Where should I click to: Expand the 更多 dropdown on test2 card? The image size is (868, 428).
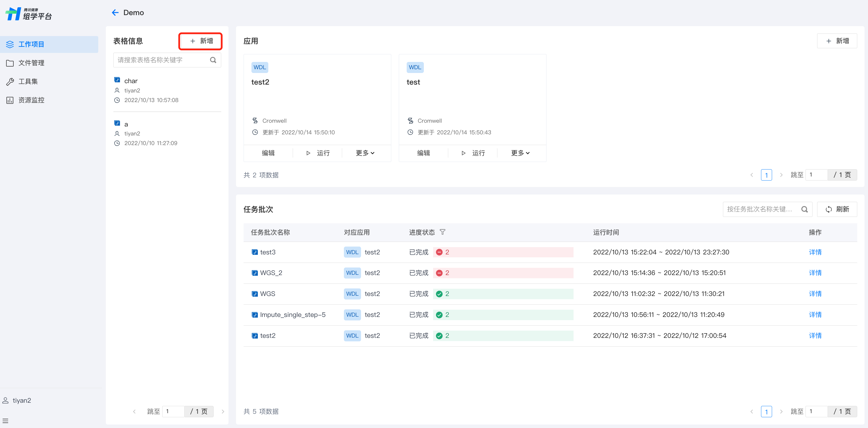click(365, 153)
